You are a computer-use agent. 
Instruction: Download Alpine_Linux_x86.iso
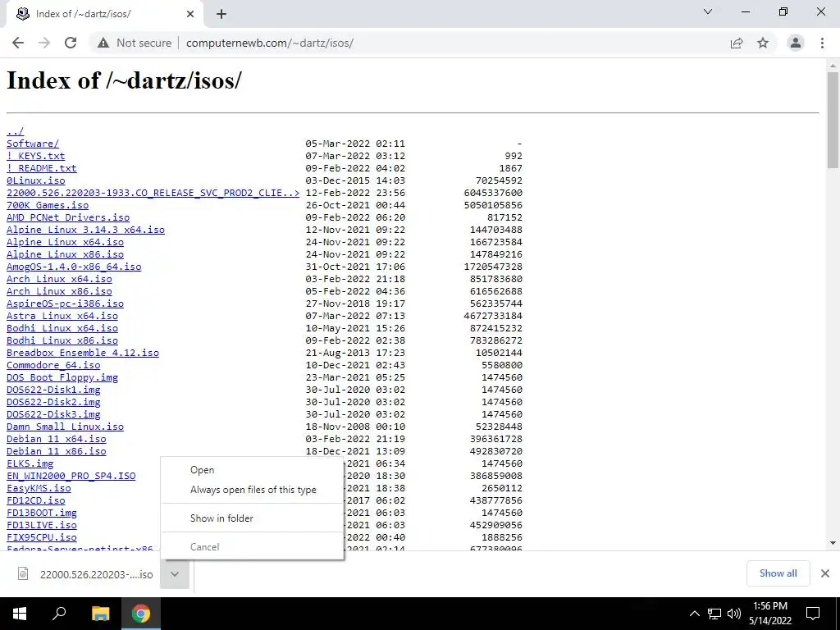pyautogui.click(x=65, y=254)
